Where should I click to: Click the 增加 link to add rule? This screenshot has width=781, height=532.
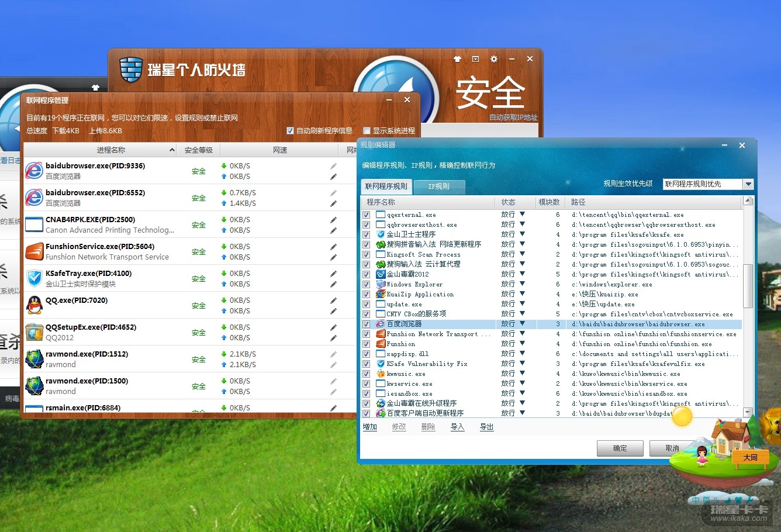click(x=370, y=427)
